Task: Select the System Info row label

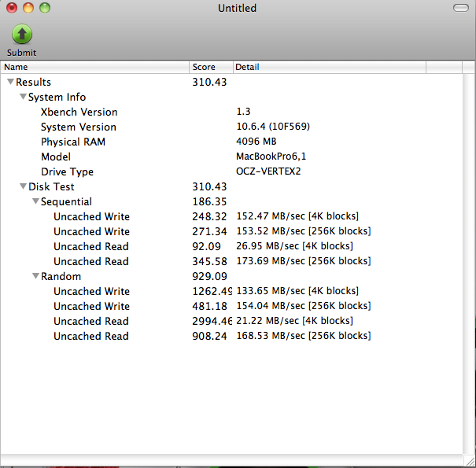Action: [x=57, y=97]
